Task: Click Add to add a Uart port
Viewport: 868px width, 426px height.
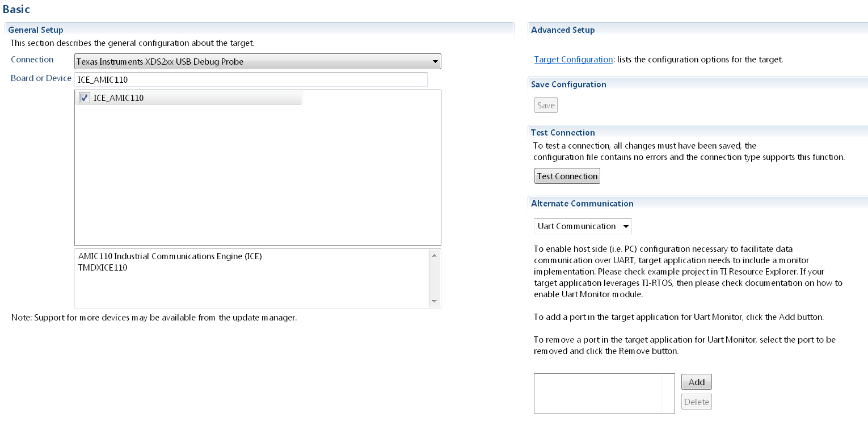Action: tap(696, 382)
